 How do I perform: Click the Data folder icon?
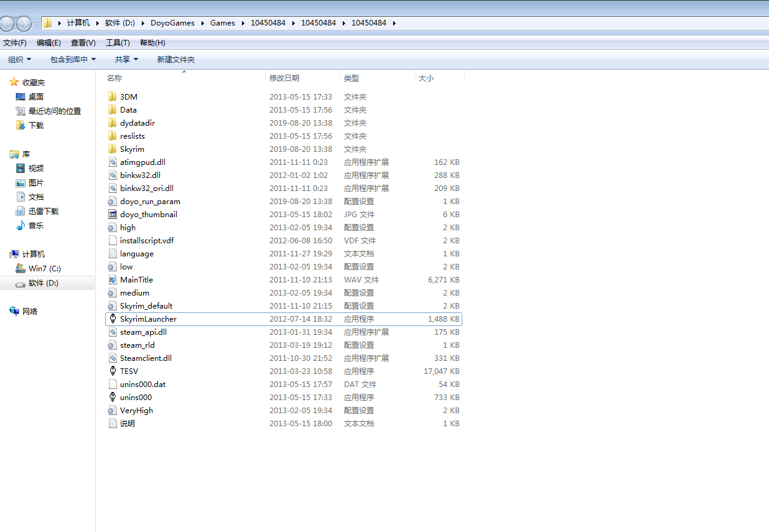point(112,110)
